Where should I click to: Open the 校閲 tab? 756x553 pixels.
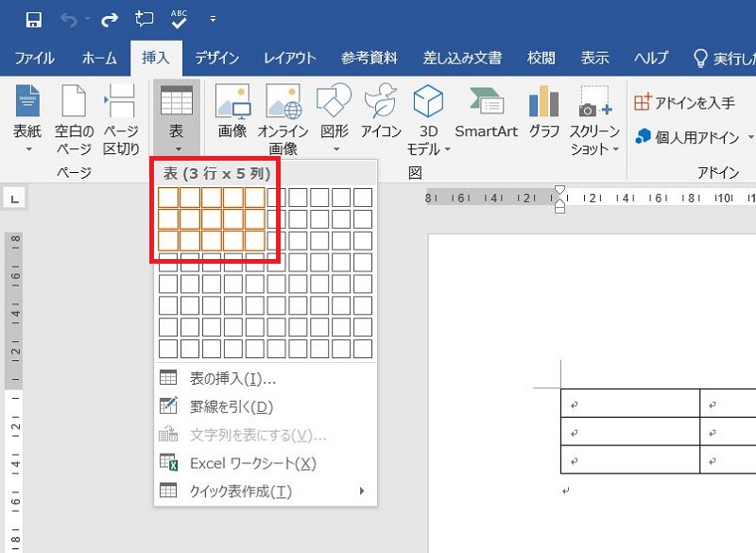click(x=541, y=59)
